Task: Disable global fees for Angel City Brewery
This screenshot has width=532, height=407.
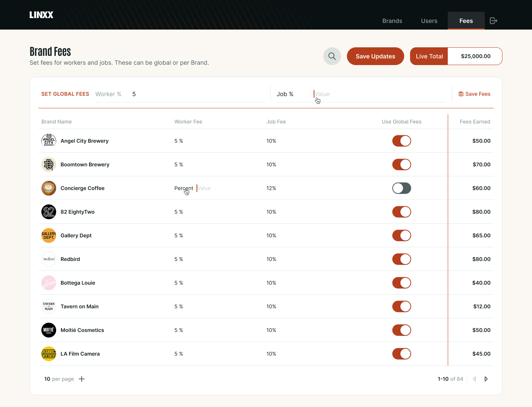Action: [402, 141]
